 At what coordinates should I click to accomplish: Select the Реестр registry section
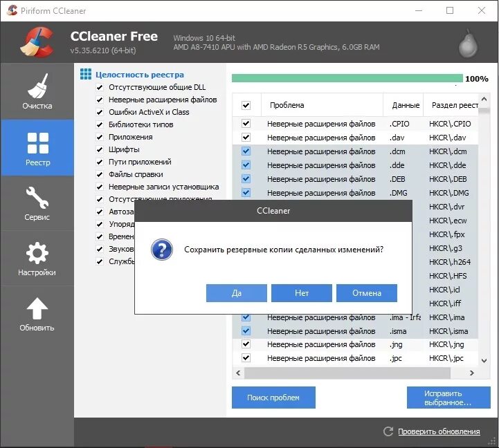click(37, 148)
